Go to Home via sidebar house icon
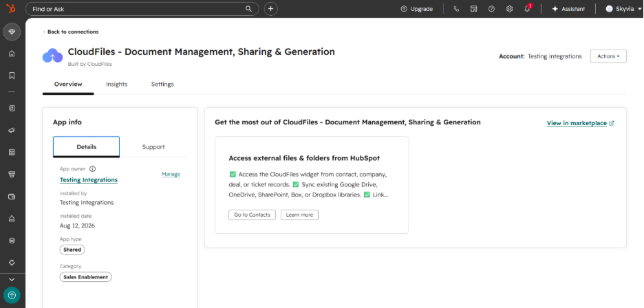This screenshot has width=644, height=308. tap(12, 54)
